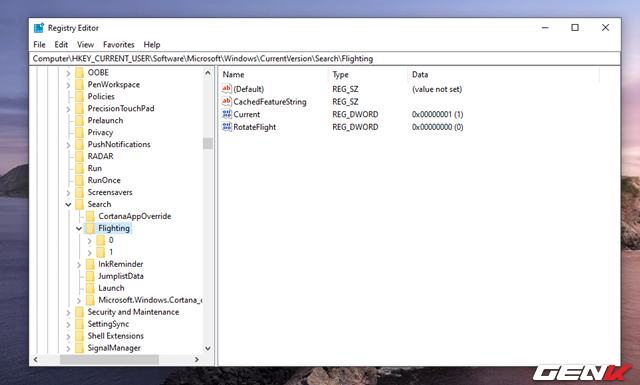Select the PrecisionTouchPad folder icon
640x385 pixels.
click(x=80, y=109)
